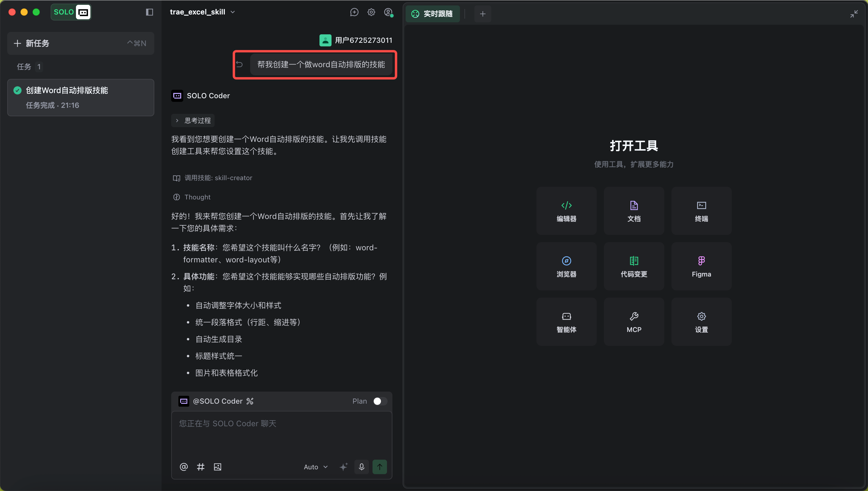The height and width of the screenshot is (491, 868).
Task: Open the 文档 tool card
Action: point(634,211)
